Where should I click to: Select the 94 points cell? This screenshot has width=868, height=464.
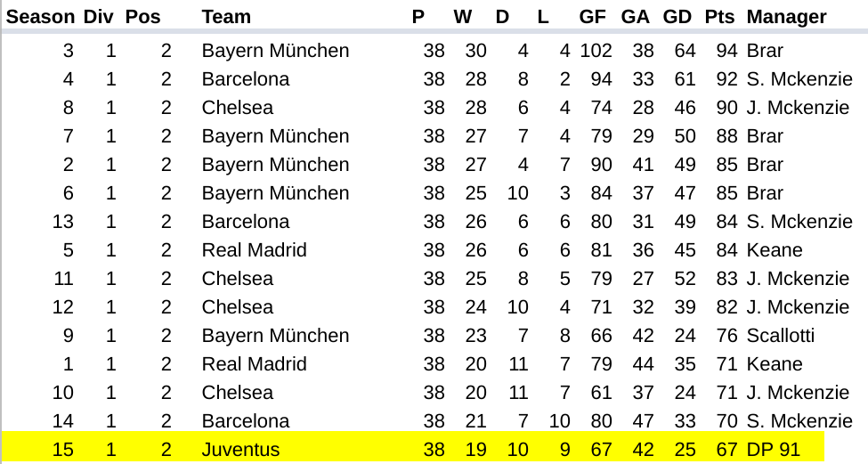(x=726, y=51)
